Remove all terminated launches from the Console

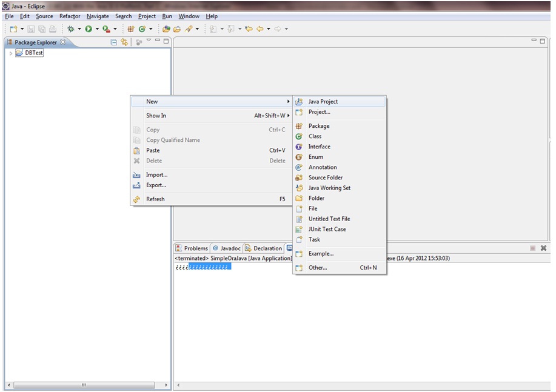(x=543, y=248)
